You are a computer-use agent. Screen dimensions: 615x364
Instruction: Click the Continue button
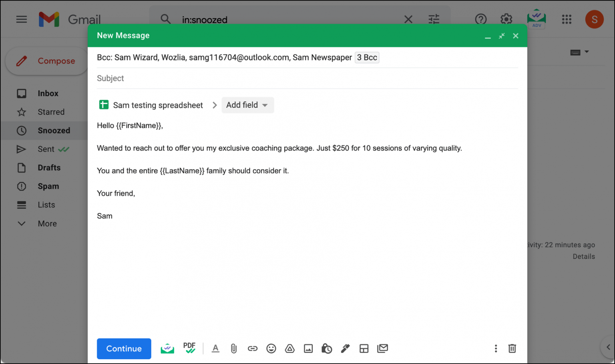click(x=124, y=348)
